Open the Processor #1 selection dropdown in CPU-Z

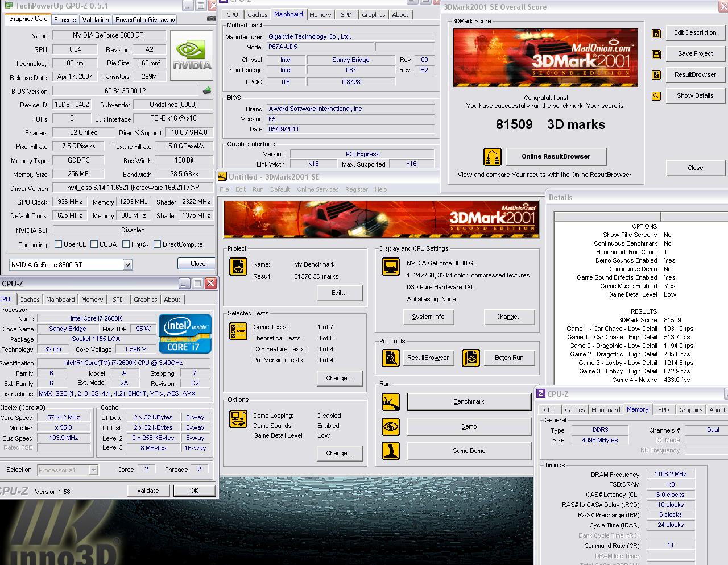[68, 470]
